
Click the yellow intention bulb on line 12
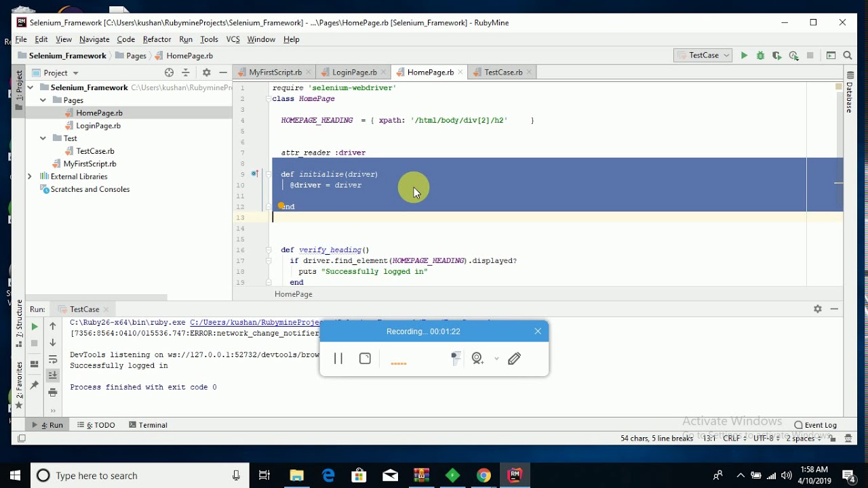click(281, 205)
